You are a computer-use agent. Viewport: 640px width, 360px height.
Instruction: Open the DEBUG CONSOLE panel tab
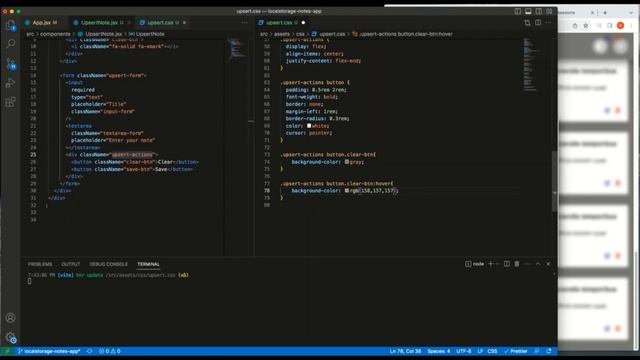pyautogui.click(x=109, y=264)
